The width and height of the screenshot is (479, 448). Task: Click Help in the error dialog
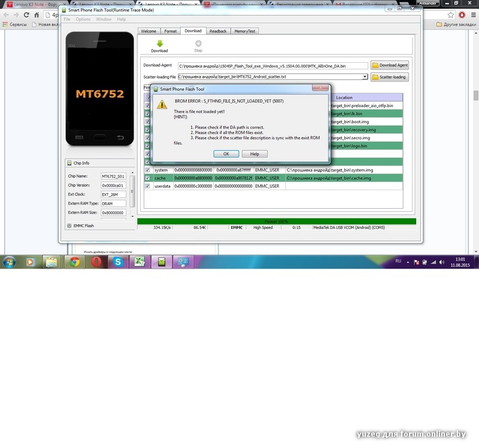tap(254, 154)
